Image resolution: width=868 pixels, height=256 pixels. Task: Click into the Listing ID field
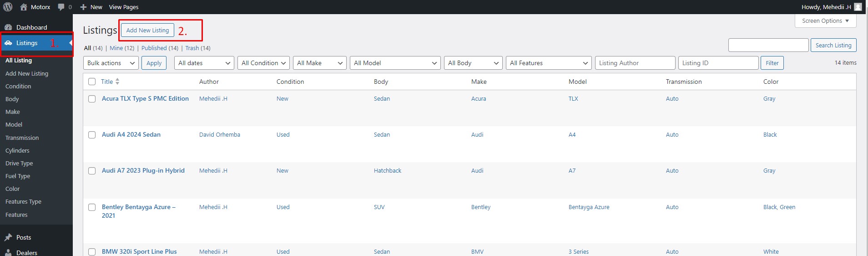tap(718, 63)
